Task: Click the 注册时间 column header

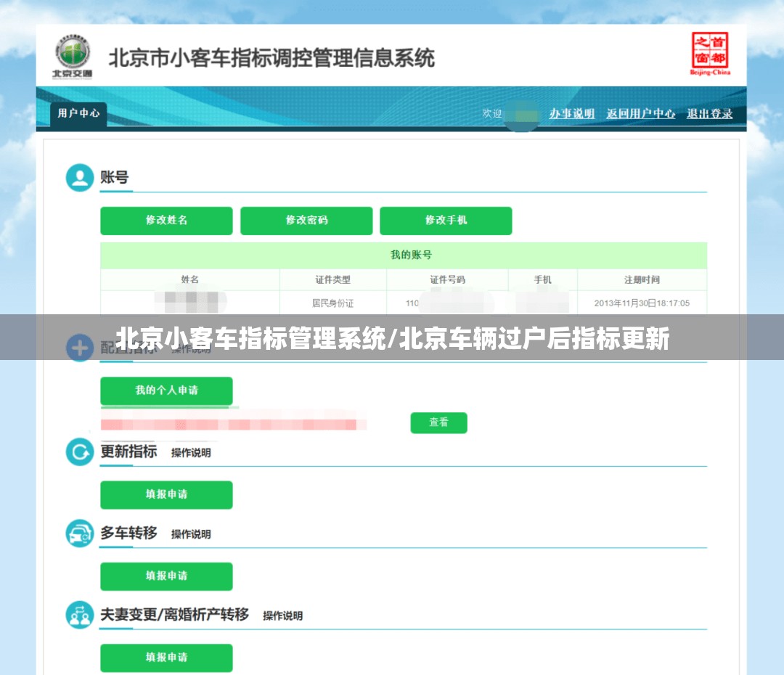Action: [x=642, y=279]
